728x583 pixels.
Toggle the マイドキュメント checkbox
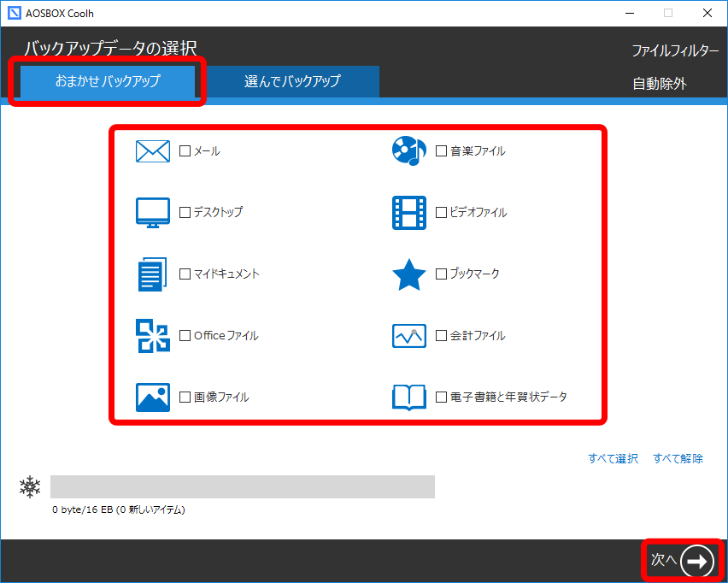click(x=185, y=274)
